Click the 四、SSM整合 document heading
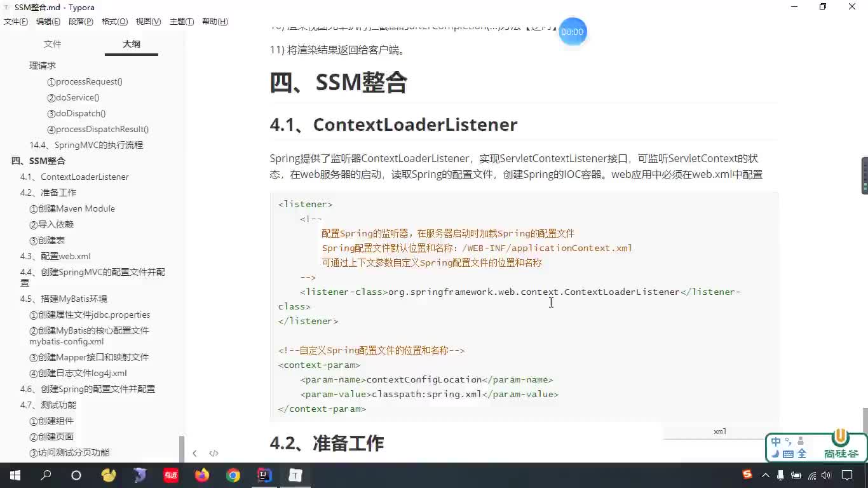868x488 pixels. tap(338, 83)
